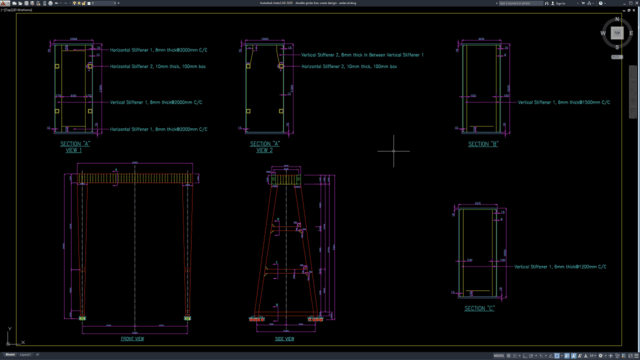Toggle Polar tracking in status bar

(x=531, y=356)
